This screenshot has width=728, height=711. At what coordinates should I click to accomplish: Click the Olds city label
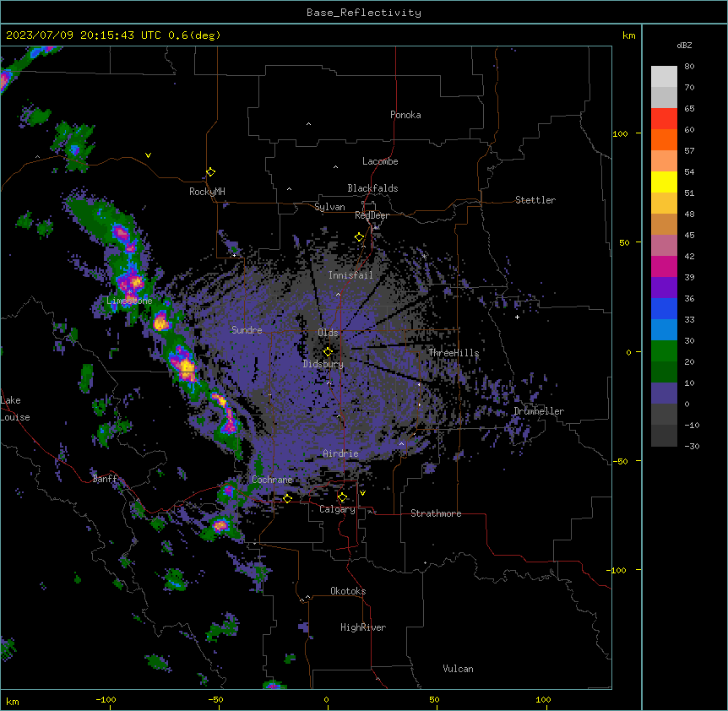click(x=328, y=333)
